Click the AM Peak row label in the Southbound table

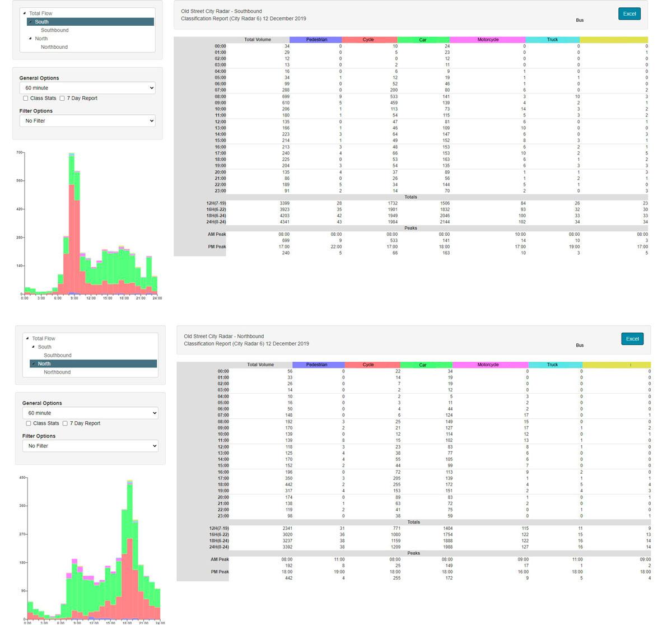(217, 235)
